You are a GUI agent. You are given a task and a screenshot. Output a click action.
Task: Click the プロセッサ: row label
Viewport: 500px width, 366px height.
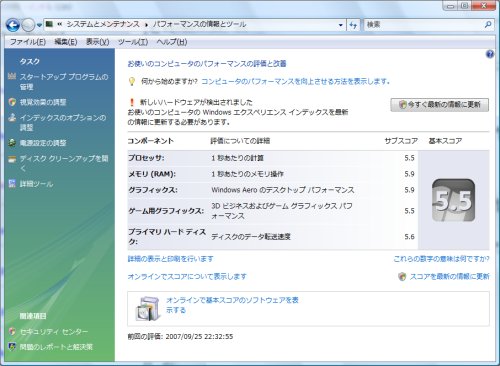(x=146, y=158)
